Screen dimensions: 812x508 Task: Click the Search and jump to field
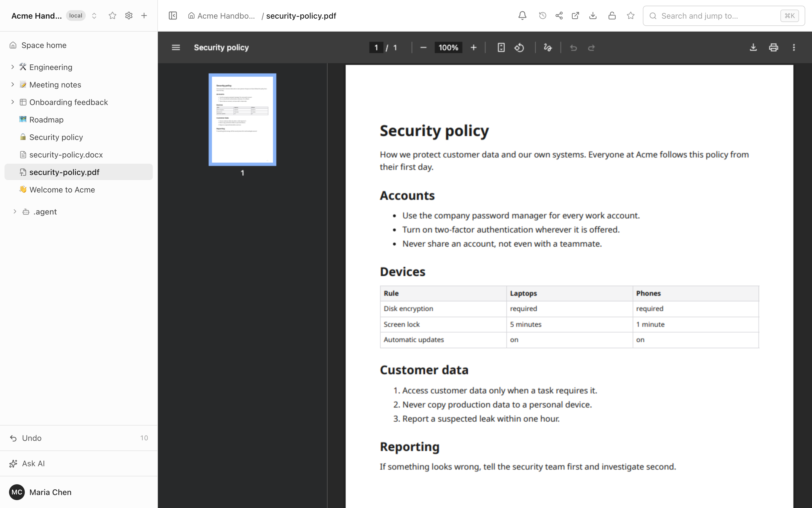(723, 16)
